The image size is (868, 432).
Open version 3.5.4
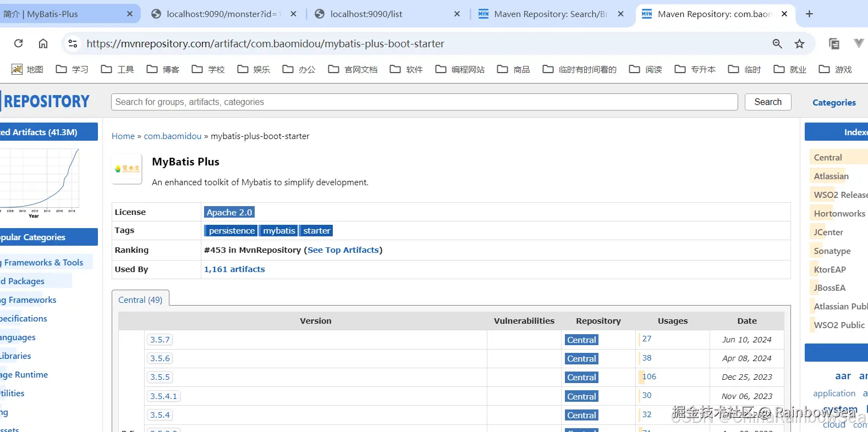click(x=160, y=415)
